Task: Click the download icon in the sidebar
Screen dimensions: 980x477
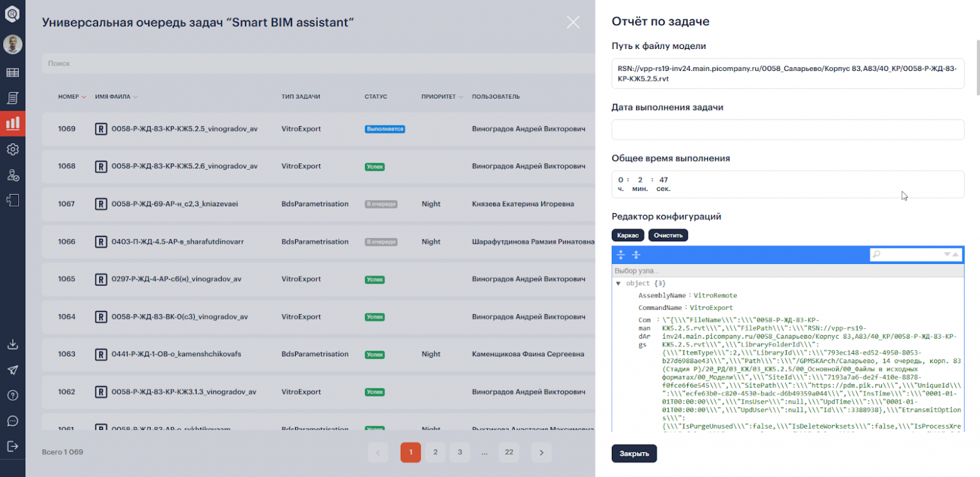Action: (13, 344)
